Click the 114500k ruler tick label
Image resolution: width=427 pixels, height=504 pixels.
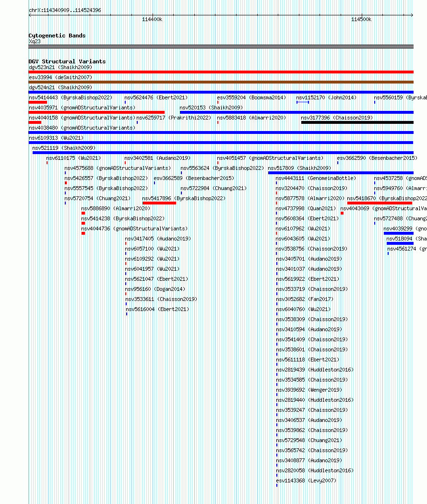coord(361,19)
